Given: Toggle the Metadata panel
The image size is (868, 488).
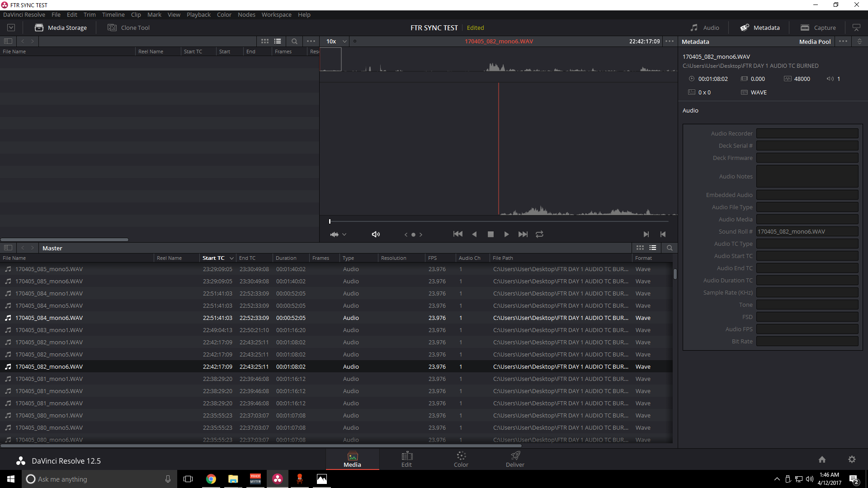Looking at the screenshot, I should (760, 28).
